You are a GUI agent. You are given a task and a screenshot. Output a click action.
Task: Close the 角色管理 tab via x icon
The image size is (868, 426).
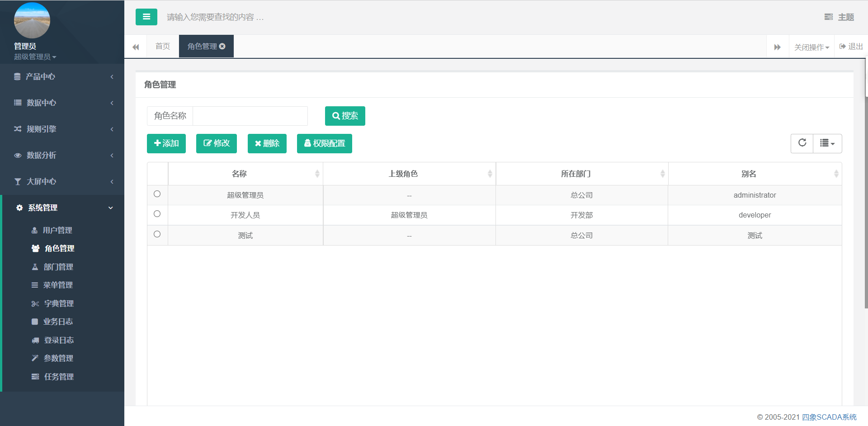222,46
